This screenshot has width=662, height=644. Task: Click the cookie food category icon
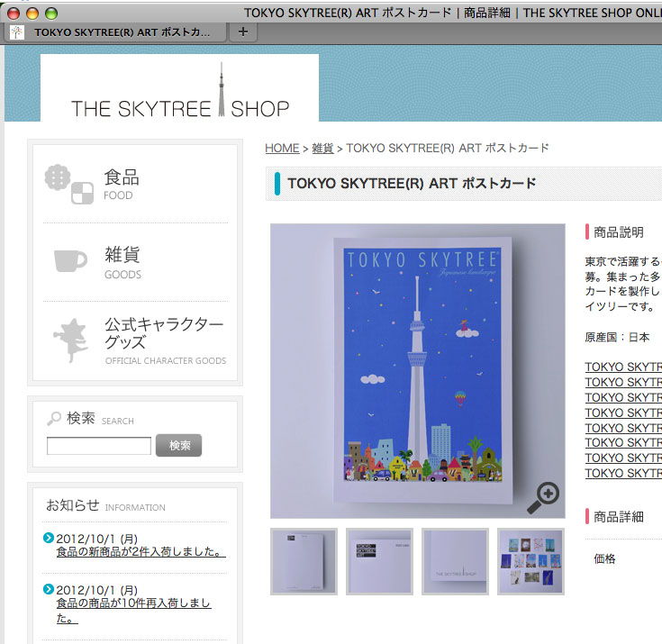coord(68,184)
